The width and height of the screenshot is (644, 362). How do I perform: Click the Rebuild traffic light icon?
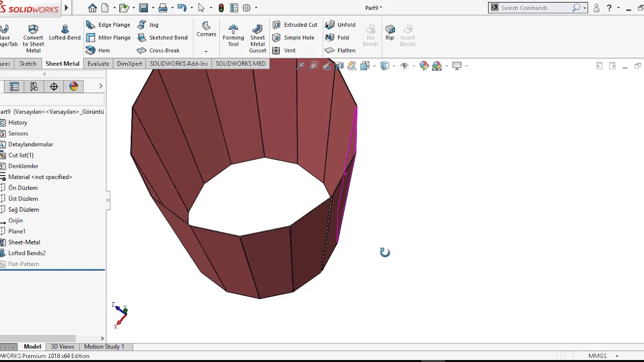point(221,8)
